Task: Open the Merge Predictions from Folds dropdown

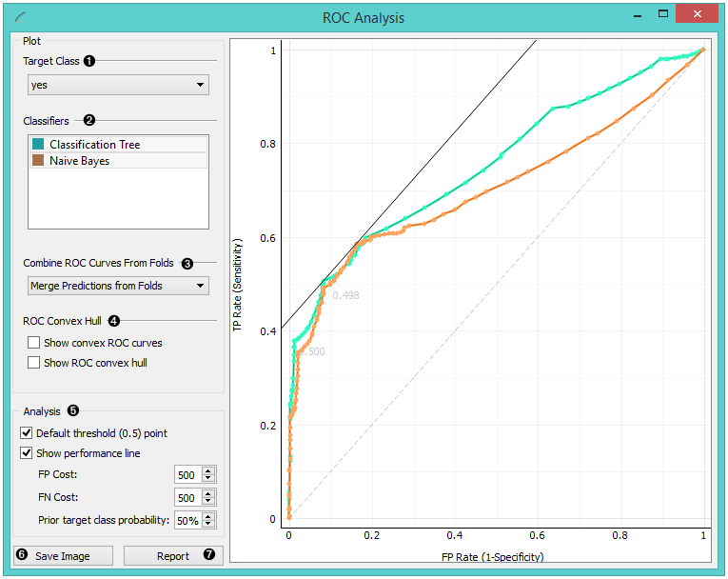Action: (x=118, y=285)
